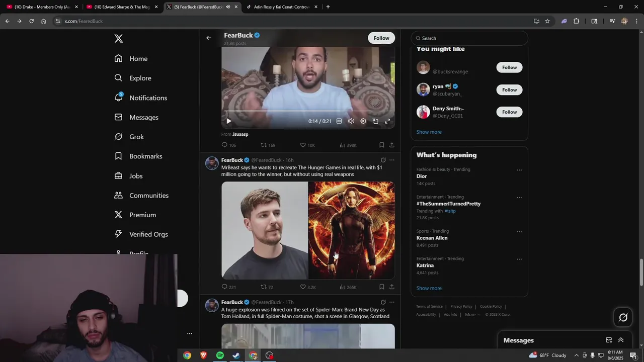Viewport: 644px width, 362px height.
Task: Bookmark the MrBeast Hunger Games post
Action: [382, 287]
